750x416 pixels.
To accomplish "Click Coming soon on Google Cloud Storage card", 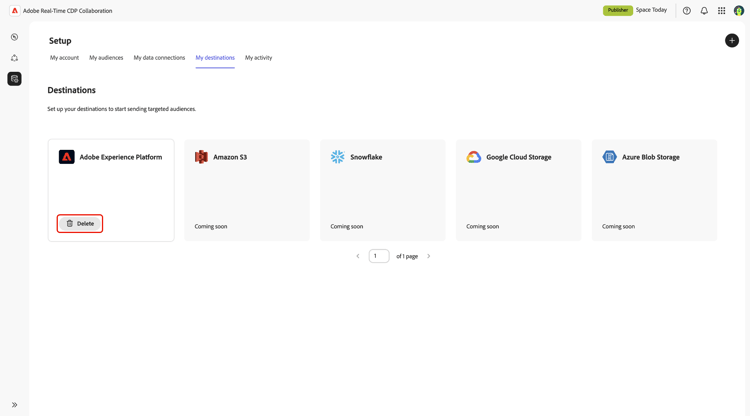I will [x=483, y=227].
